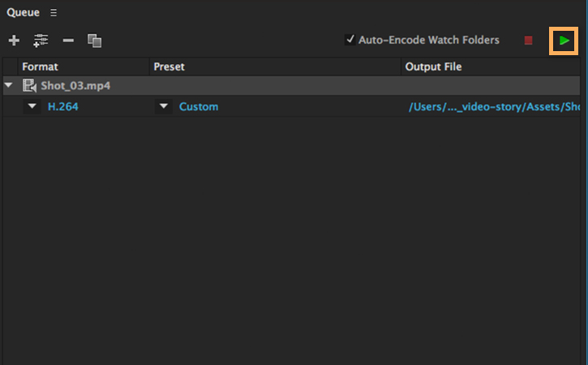Start the queue with the green play button
The image size is (588, 365).
tap(564, 40)
